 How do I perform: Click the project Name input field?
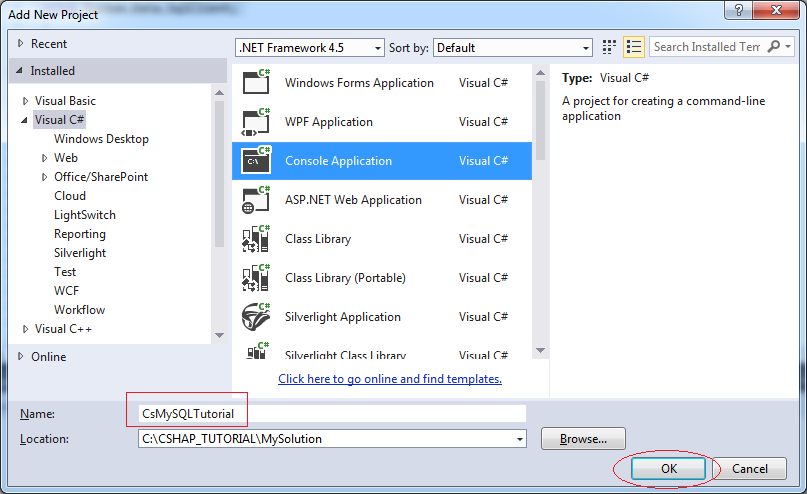point(332,414)
